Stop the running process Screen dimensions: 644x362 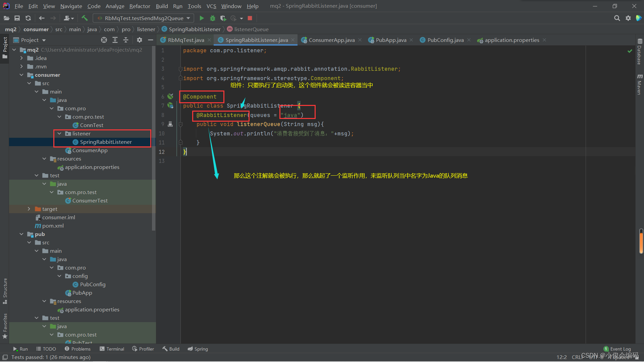250,18
